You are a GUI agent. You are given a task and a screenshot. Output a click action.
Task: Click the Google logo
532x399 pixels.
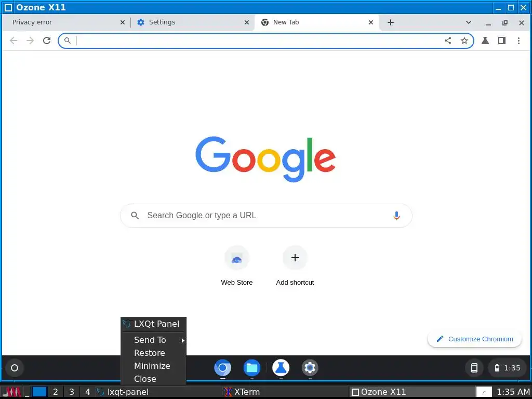[265, 159]
